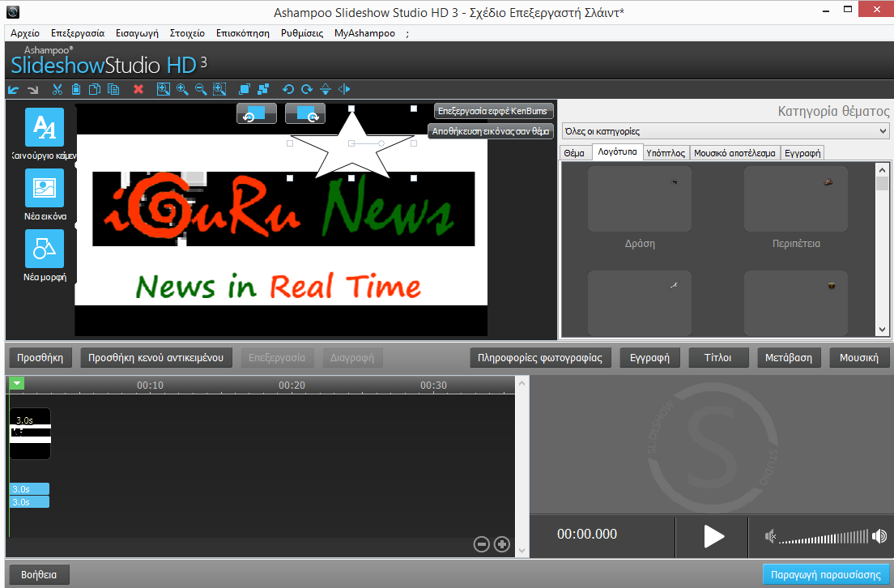Screen dimensions: 894x588
Task: Adjust the volume slider
Action: (x=824, y=537)
